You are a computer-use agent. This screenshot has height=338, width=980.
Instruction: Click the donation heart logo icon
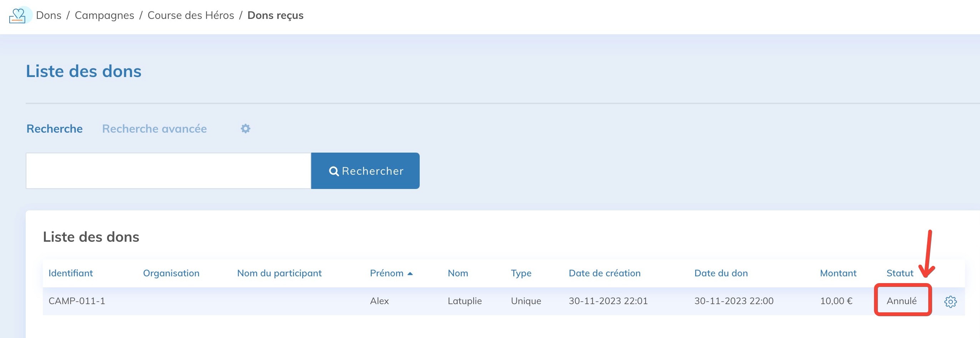pos(17,16)
